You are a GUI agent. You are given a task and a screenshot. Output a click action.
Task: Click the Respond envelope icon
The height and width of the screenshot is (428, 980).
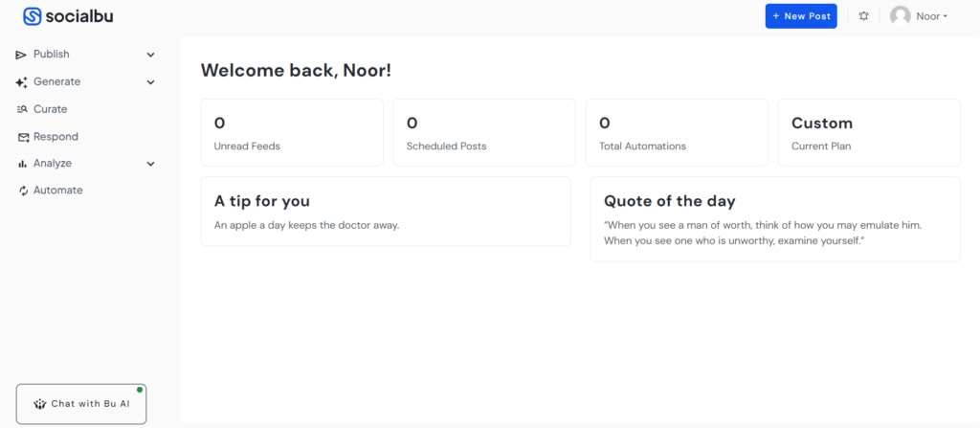pyautogui.click(x=23, y=137)
